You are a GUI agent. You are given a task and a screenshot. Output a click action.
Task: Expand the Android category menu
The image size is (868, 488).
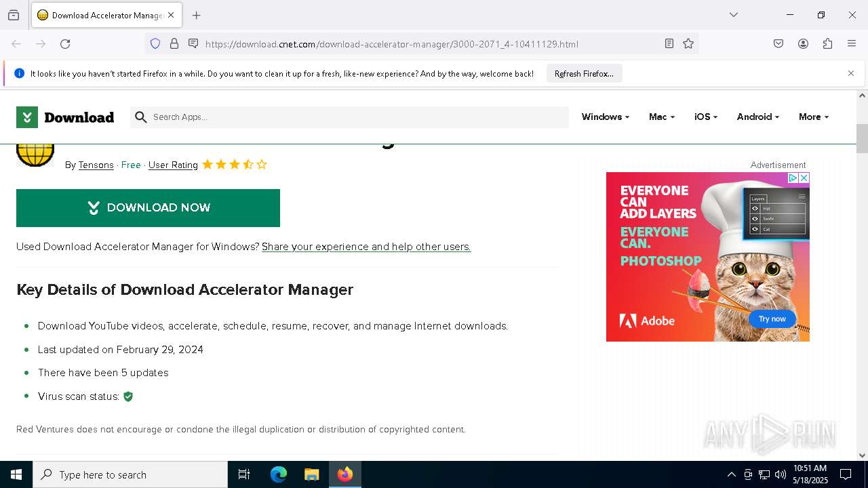(758, 117)
